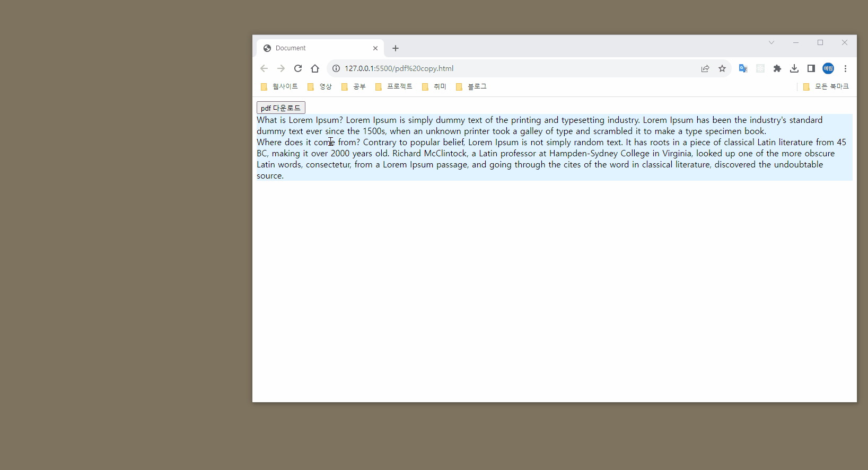Image resolution: width=868 pixels, height=470 pixels.
Task: View site information icon in address bar
Action: [x=336, y=68]
